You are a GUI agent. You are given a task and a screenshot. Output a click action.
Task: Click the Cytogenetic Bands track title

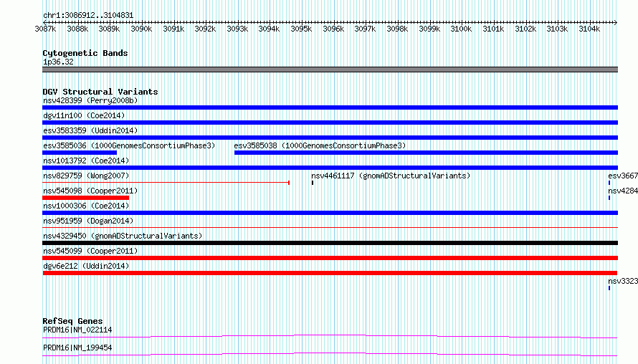pos(85,53)
